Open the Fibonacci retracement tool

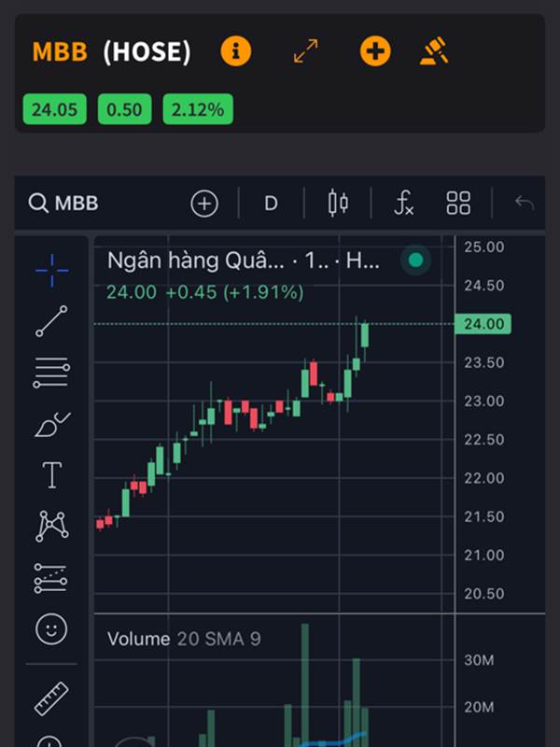51,373
